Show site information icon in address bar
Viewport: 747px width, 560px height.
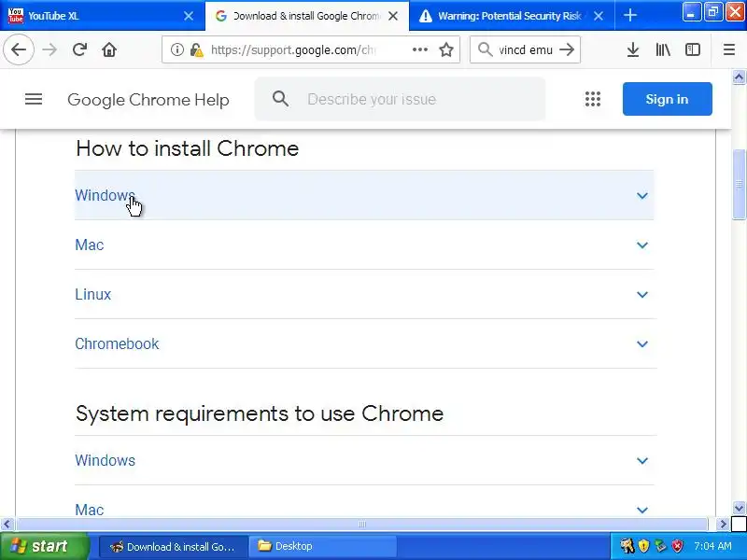tap(176, 49)
